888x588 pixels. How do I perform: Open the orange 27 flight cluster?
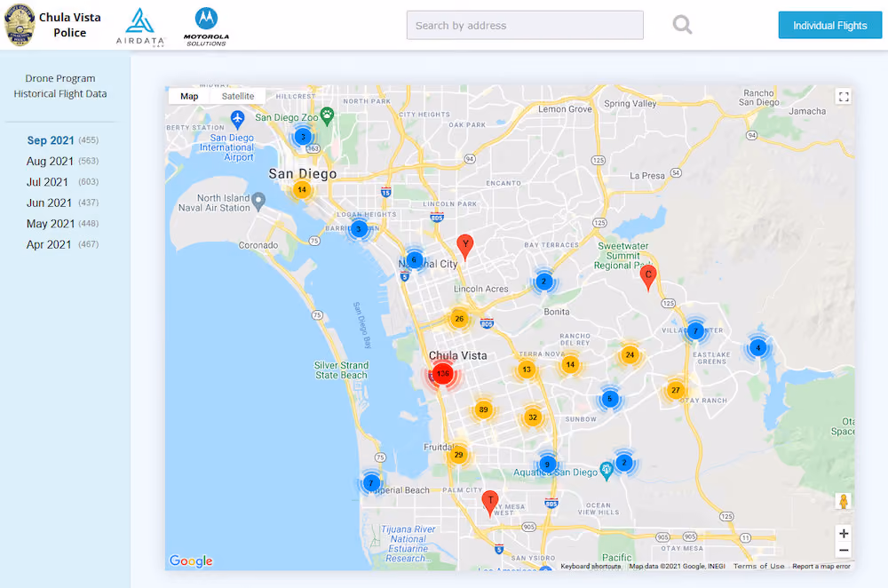click(675, 390)
